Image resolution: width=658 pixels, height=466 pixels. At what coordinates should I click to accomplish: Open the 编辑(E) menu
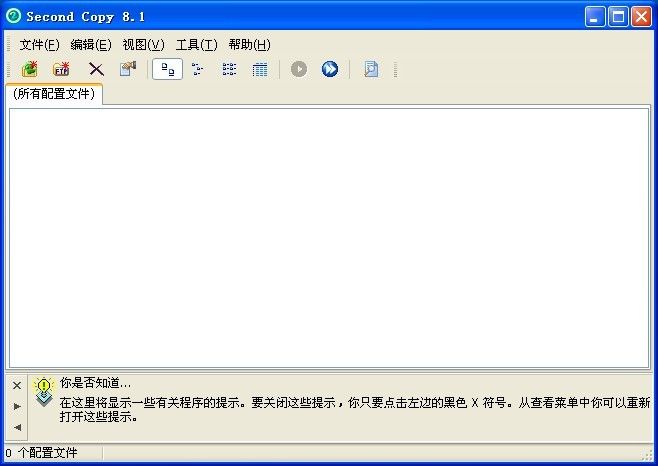click(90, 45)
